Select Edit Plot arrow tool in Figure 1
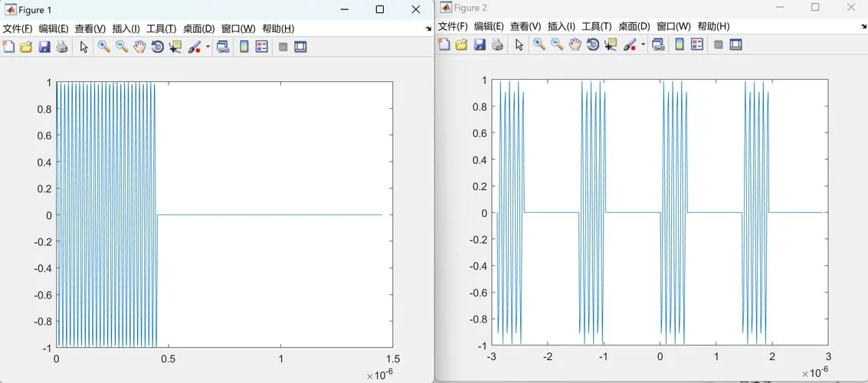 coord(84,47)
